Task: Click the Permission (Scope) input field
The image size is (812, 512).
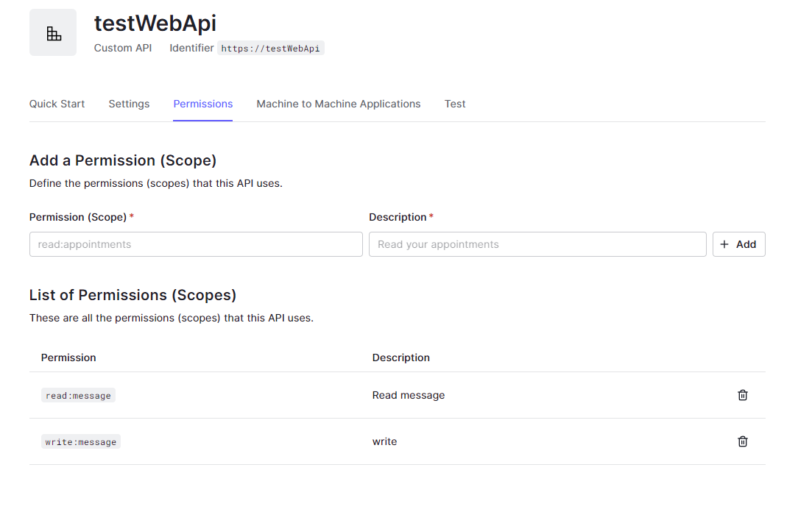Action: coord(195,243)
